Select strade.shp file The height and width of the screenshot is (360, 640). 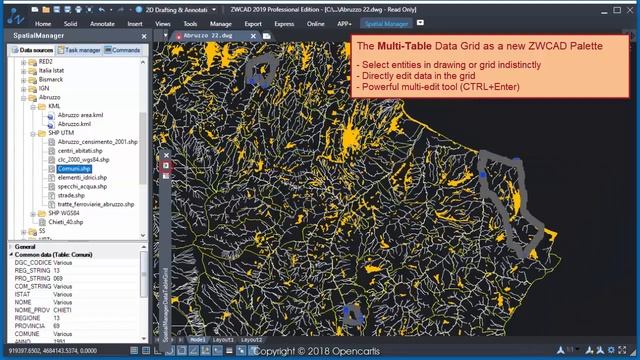71,196
